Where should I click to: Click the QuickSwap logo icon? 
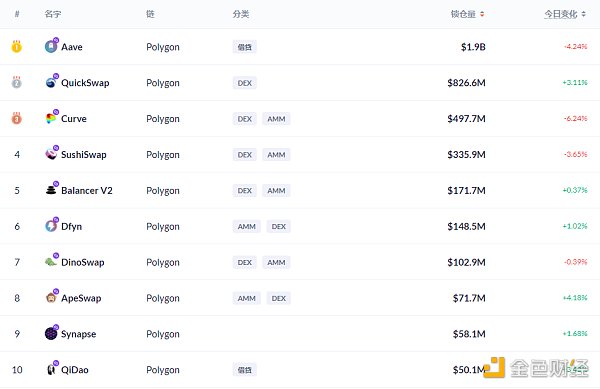pyautogui.click(x=51, y=83)
